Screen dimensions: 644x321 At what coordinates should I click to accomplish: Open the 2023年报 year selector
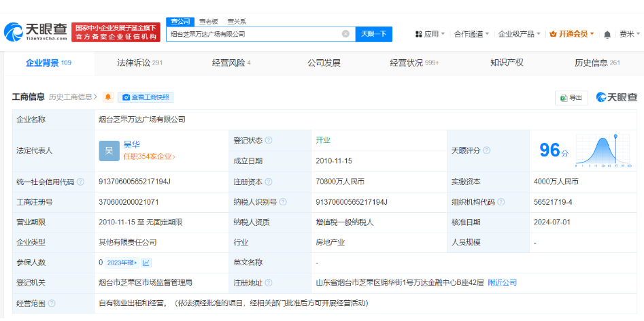click(x=122, y=263)
